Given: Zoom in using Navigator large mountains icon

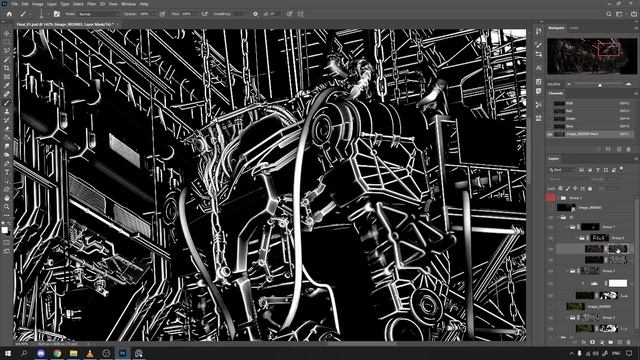Looking at the screenshot, I should (629, 84).
